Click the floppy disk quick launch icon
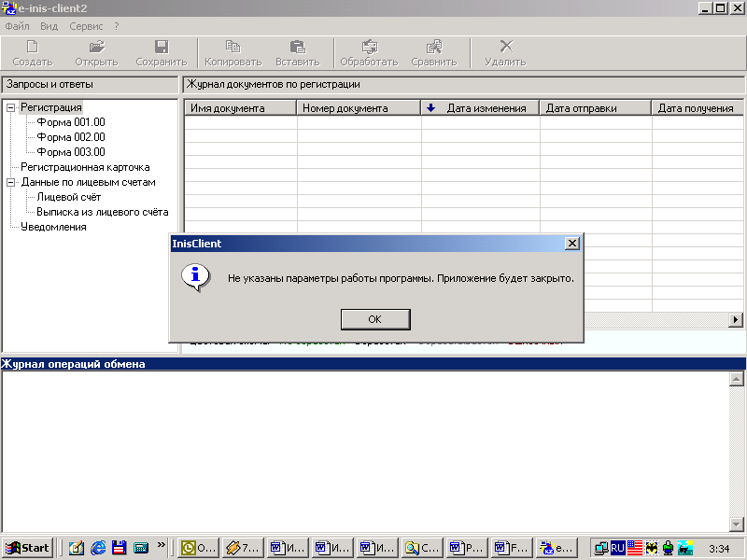 click(120, 548)
